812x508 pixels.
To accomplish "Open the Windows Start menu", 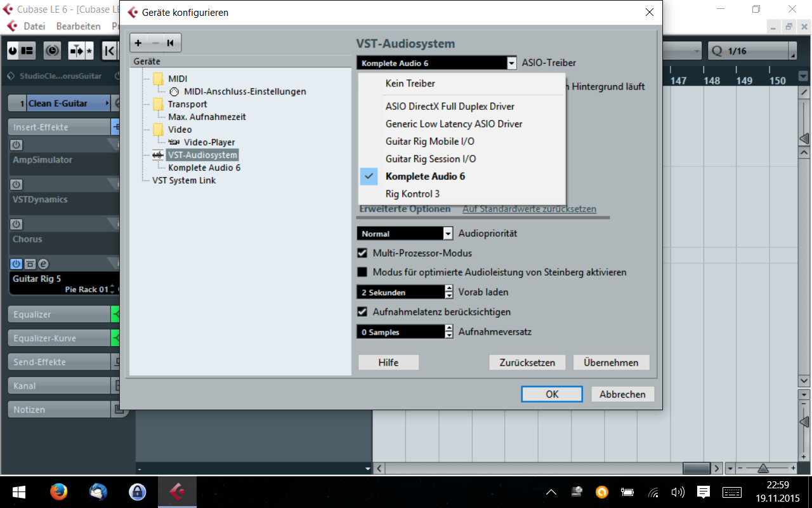I will pos(18,492).
